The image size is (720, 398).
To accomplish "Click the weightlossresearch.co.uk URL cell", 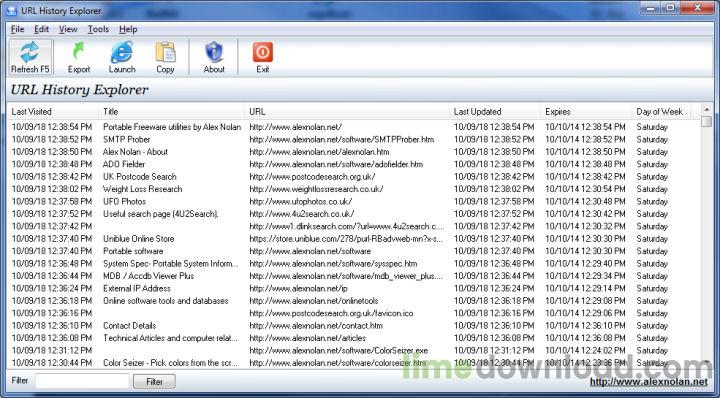I will pyautogui.click(x=316, y=189).
